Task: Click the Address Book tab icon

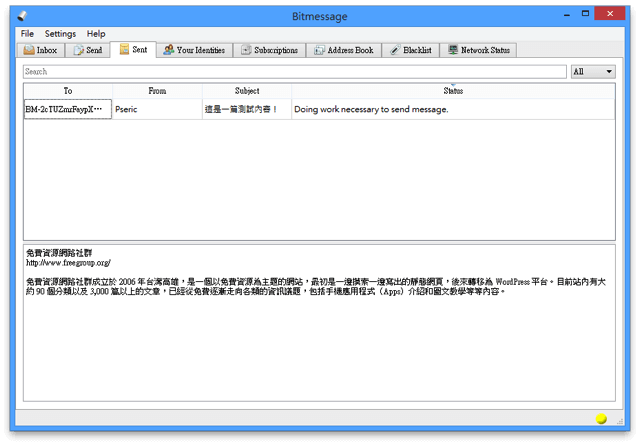Action: click(319, 50)
